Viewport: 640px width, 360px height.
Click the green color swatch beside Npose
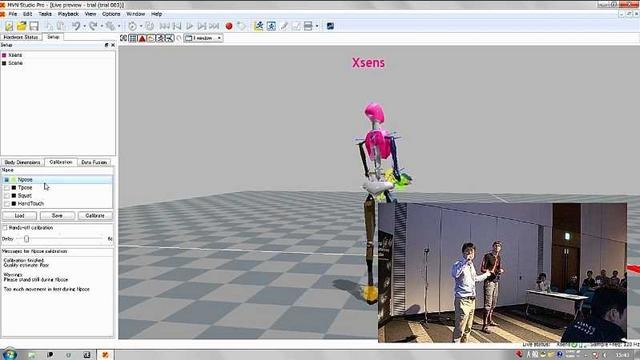click(x=14, y=180)
